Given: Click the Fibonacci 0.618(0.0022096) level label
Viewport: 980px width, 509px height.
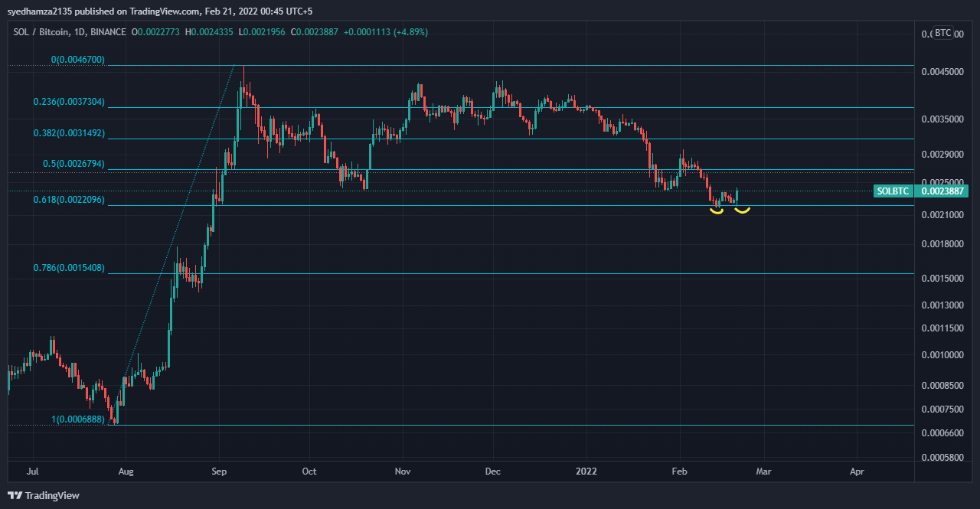Looking at the screenshot, I should coord(69,200).
